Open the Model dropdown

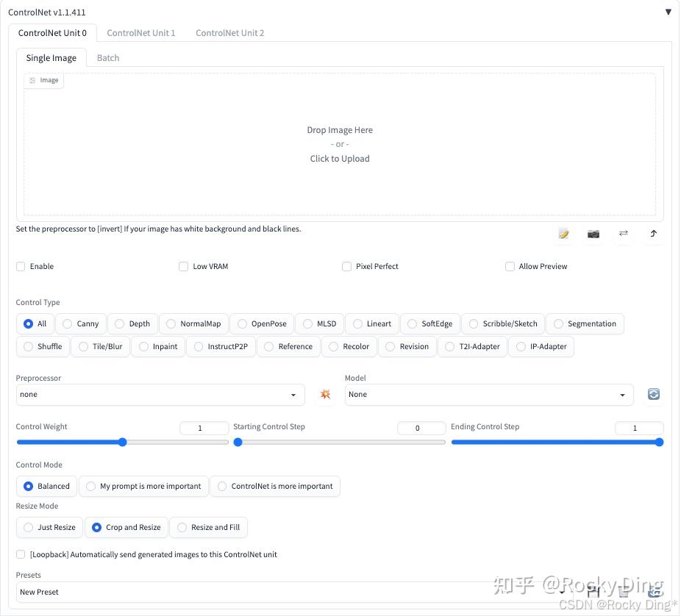(x=489, y=395)
